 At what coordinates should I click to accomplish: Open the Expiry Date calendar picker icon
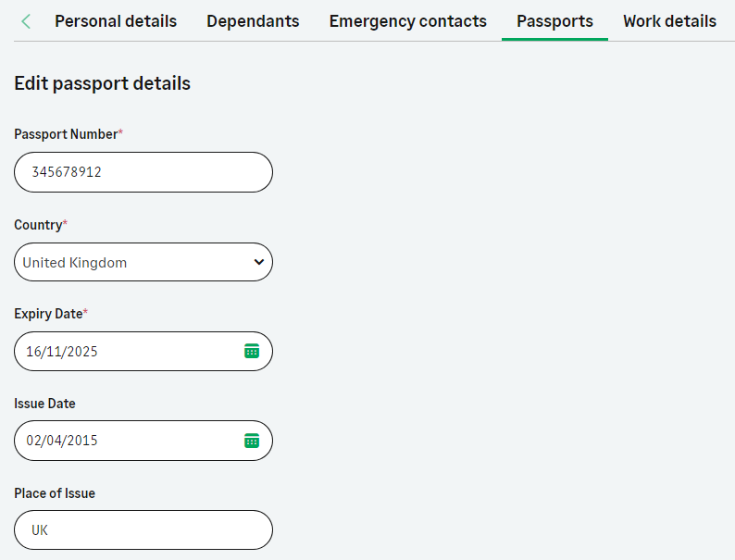252,351
